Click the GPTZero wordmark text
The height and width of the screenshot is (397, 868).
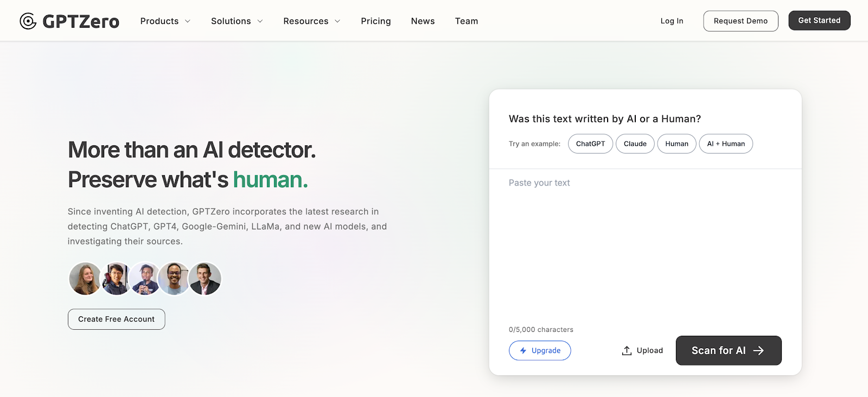(81, 21)
